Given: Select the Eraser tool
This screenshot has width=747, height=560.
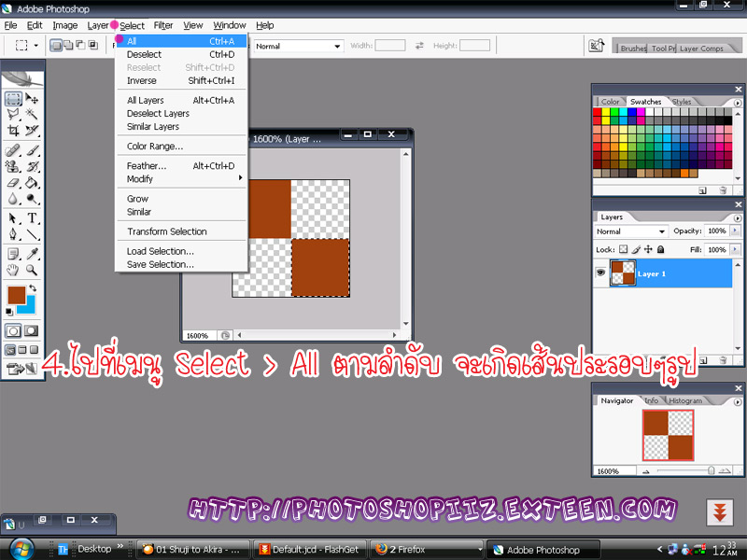Looking at the screenshot, I should (x=13, y=183).
